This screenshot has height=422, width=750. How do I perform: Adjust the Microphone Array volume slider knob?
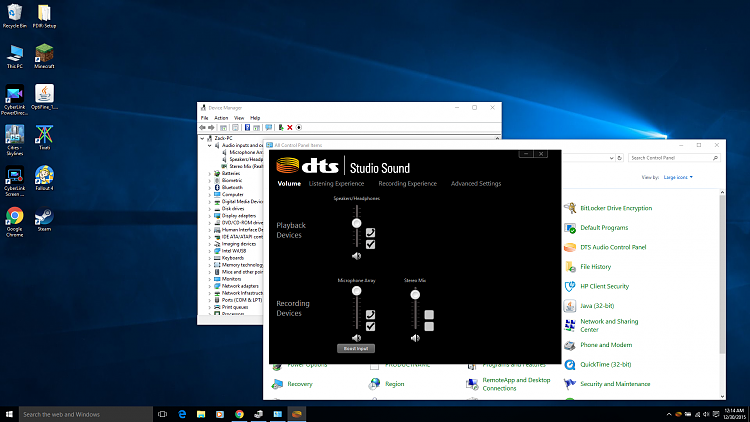pos(357,291)
